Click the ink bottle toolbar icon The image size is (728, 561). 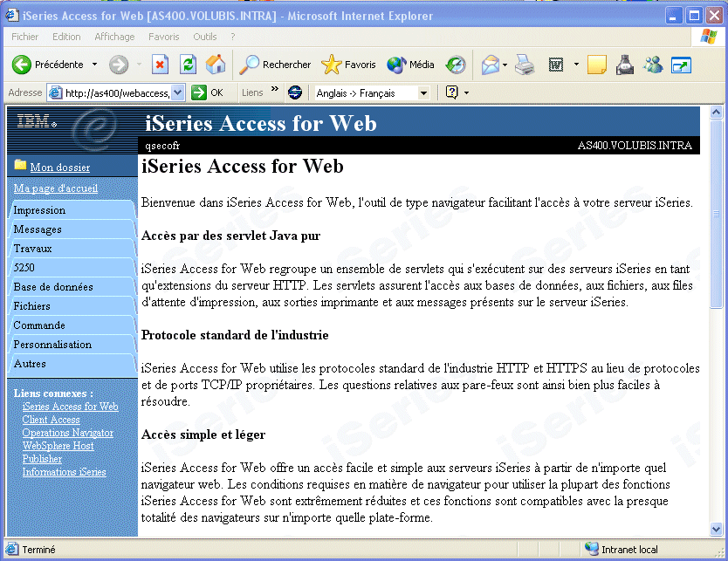point(625,65)
